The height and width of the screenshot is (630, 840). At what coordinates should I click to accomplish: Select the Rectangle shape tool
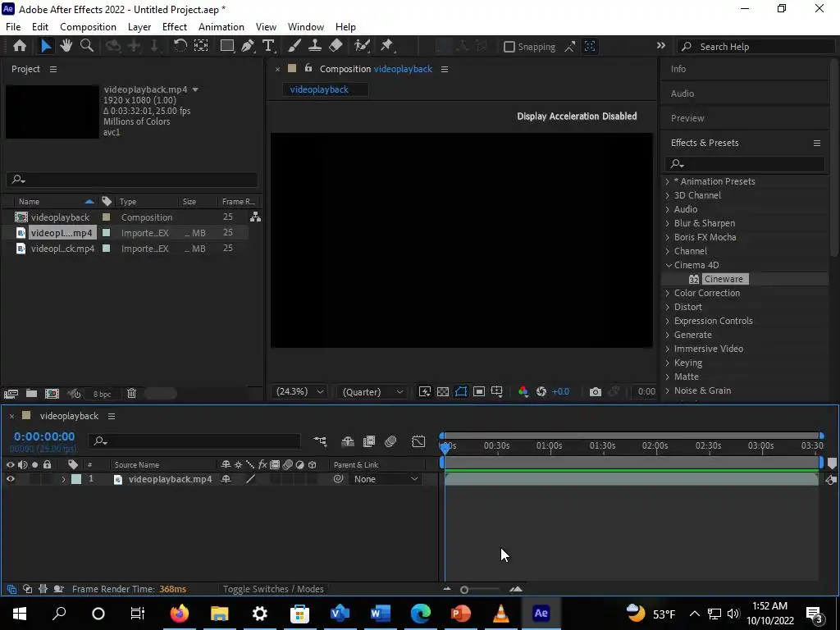227,46
